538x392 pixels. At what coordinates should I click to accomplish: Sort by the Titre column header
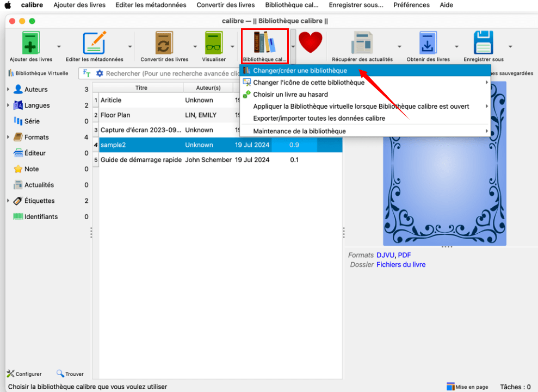click(141, 88)
